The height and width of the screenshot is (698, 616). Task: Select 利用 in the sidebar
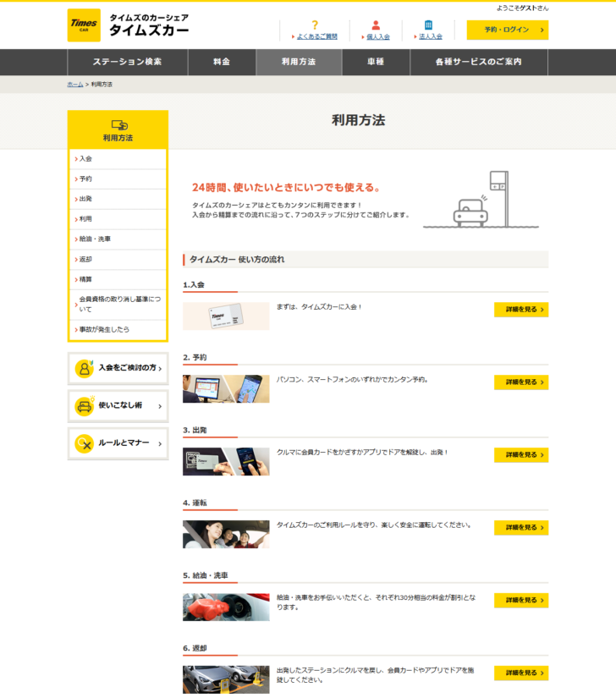(x=118, y=219)
